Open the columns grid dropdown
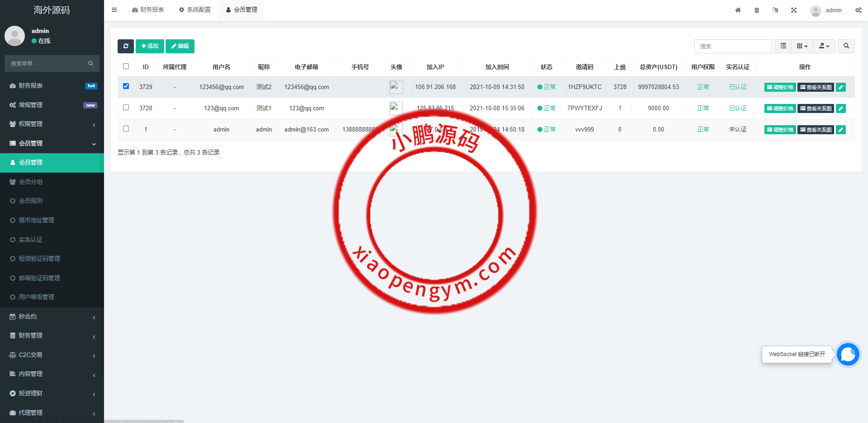 [802, 46]
